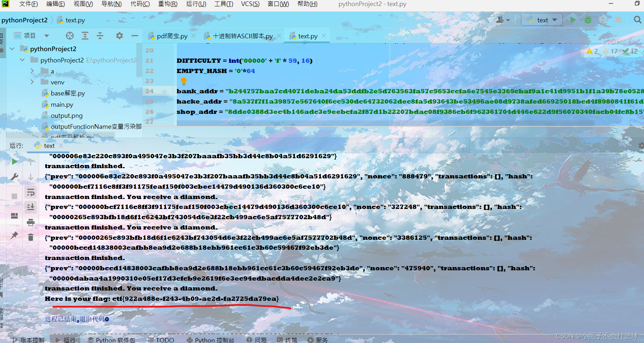The height and width of the screenshot is (343, 644).
Task: Open the 视图(V) menu
Action: pos(83,4)
